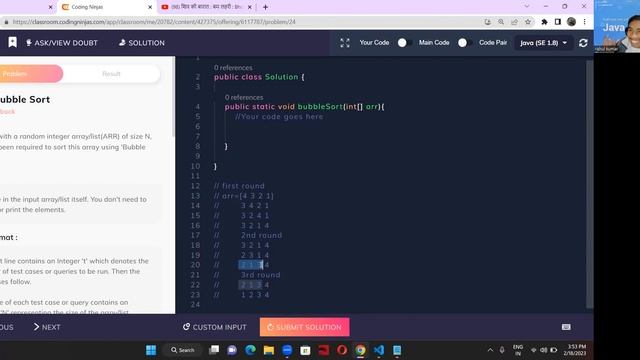The image size is (640, 360).
Task: Click the keyboard shortcuts icon below the editor
Action: click(x=566, y=327)
